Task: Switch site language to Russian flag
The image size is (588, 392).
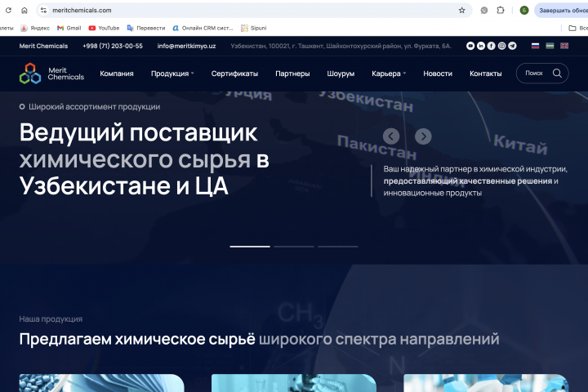Action: (x=535, y=46)
